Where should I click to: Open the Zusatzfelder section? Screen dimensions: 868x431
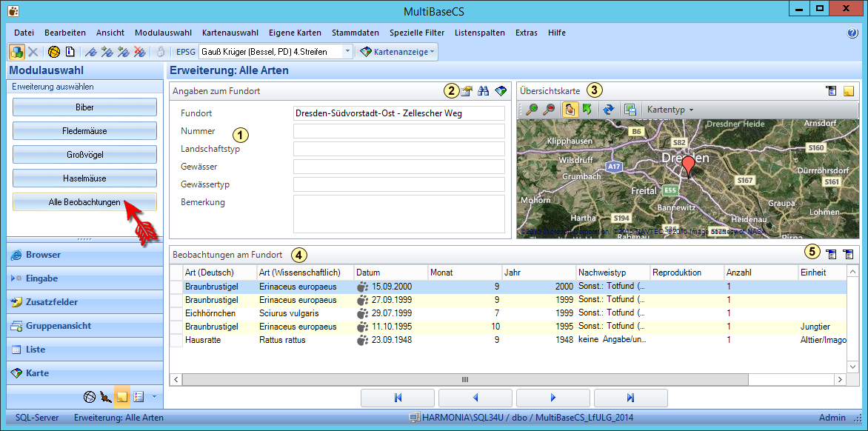click(84, 302)
